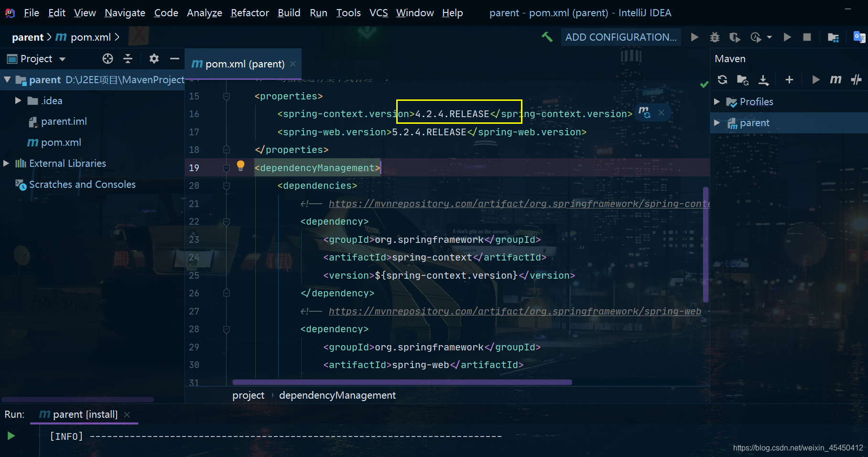
Task: Click the Build project hammer icon
Action: point(547,37)
